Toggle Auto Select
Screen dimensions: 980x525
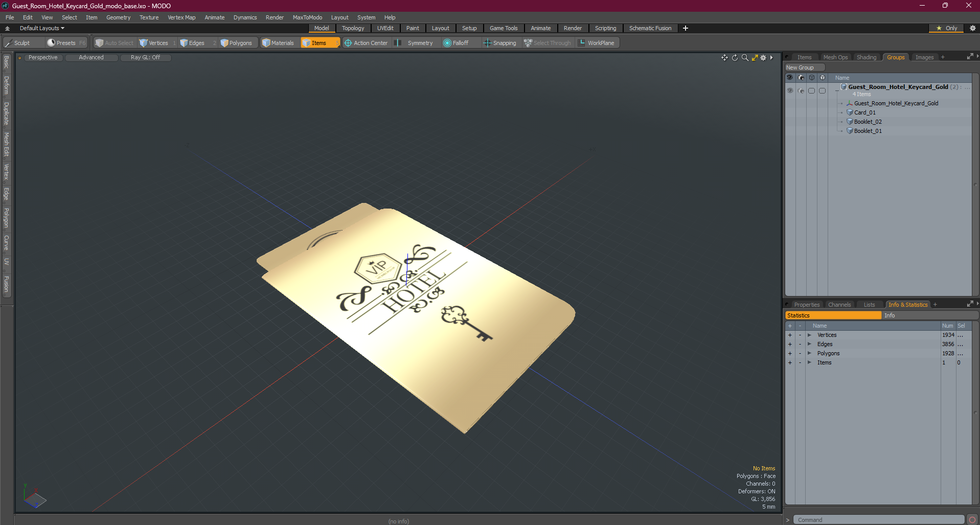[x=115, y=43]
